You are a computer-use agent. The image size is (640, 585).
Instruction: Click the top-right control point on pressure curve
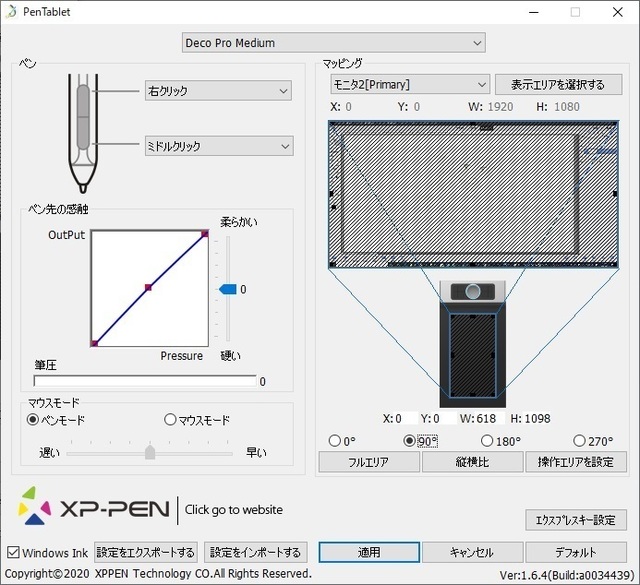coord(205,234)
